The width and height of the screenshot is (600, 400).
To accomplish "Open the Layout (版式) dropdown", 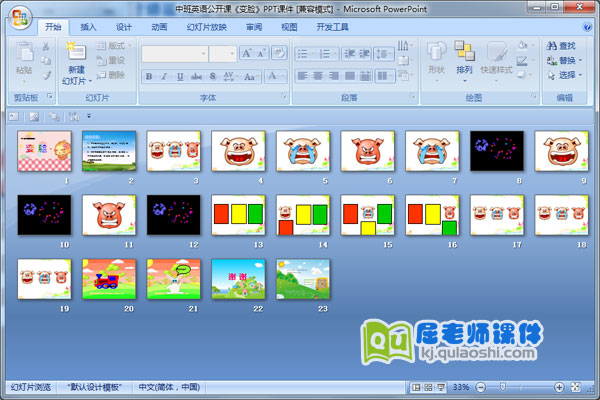I will click(114, 46).
